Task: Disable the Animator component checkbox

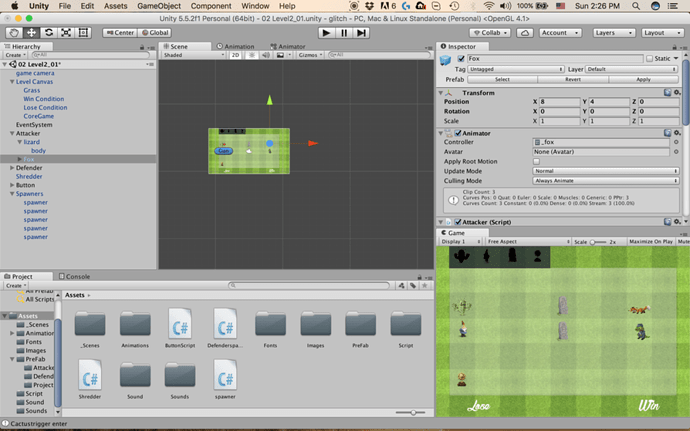Action: 458,133
